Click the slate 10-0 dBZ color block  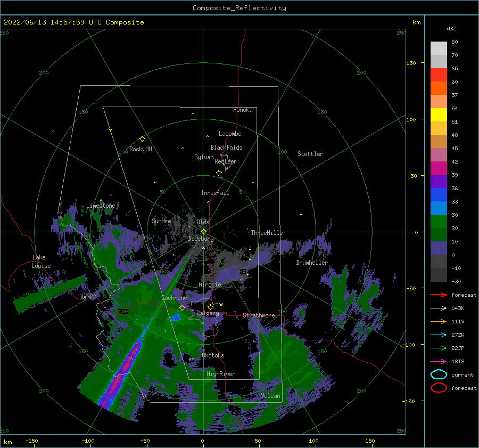point(439,248)
